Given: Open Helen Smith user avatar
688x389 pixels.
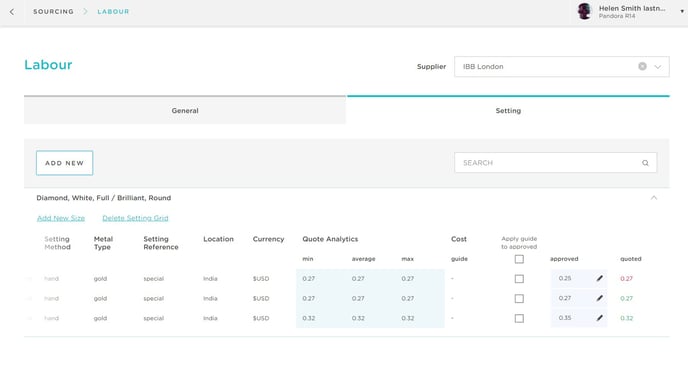Looking at the screenshot, I should click(584, 11).
